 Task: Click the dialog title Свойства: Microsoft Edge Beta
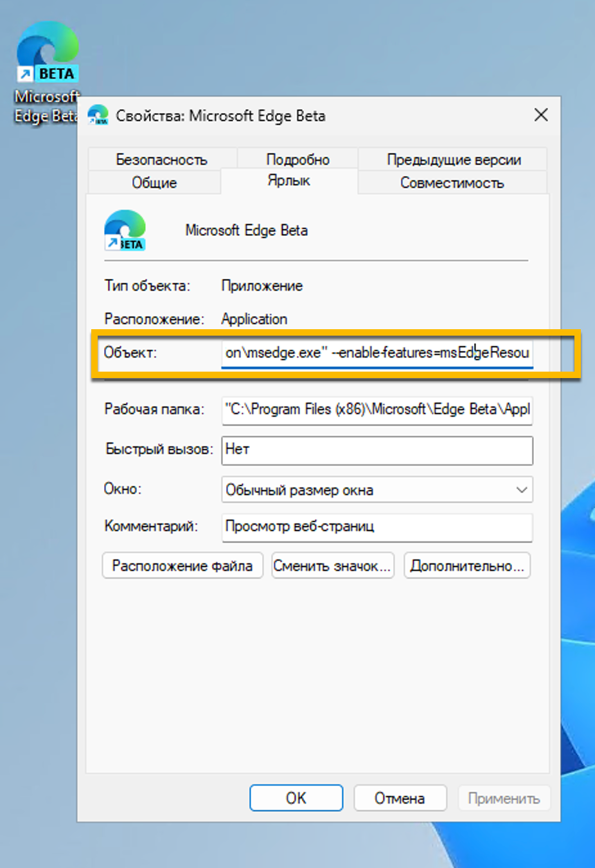[x=220, y=116]
